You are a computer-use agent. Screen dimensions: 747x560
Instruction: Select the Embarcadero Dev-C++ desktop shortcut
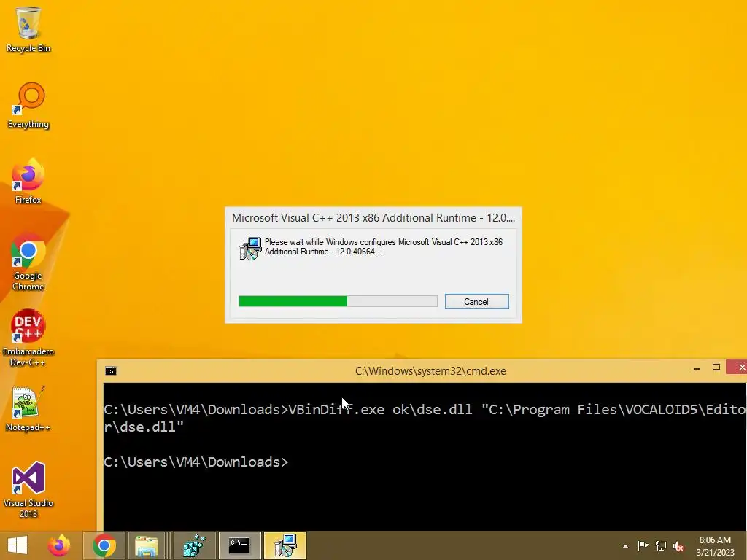point(28,338)
